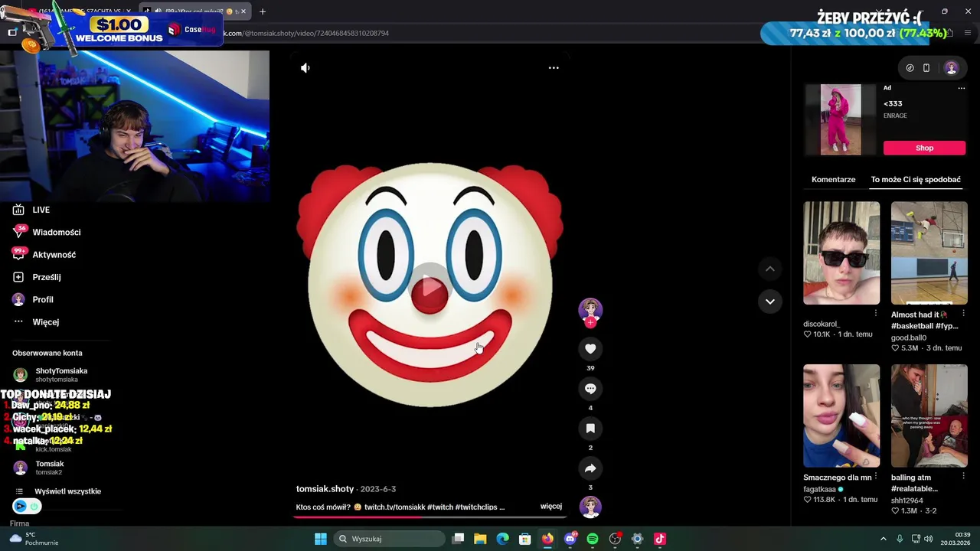Show hidden system tray icons chevron
The image size is (980, 551).
(x=883, y=539)
